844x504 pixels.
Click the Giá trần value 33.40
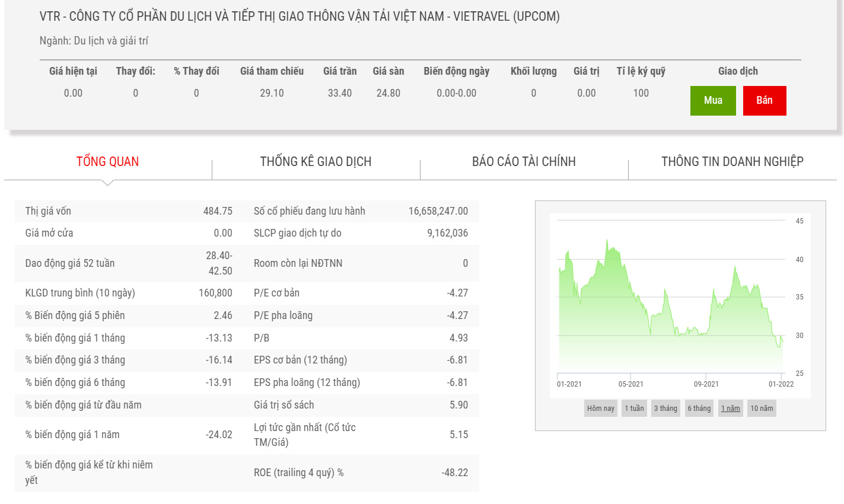pos(340,93)
